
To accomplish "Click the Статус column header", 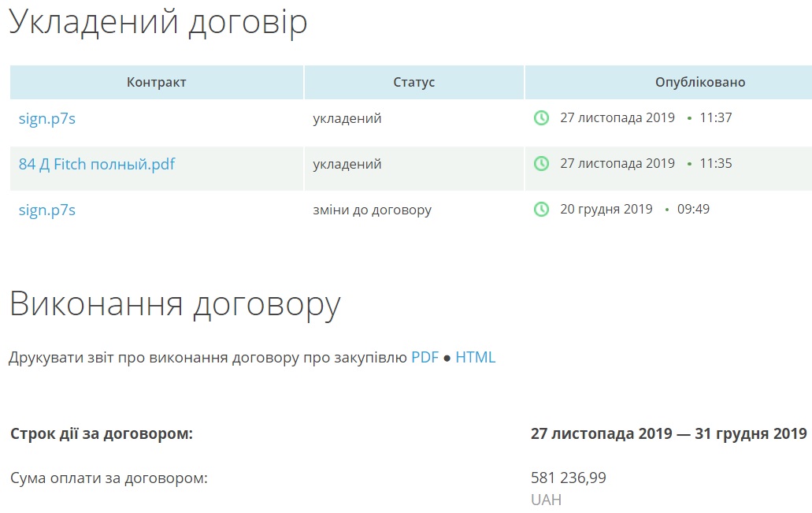I will [x=414, y=83].
